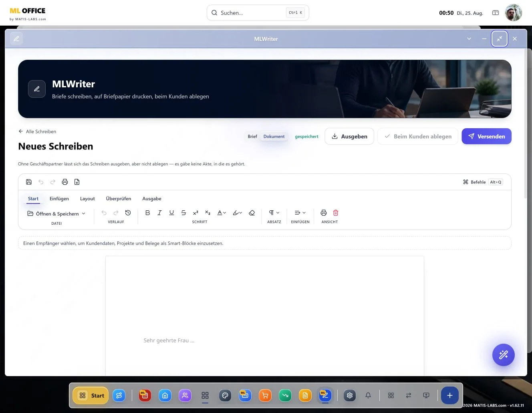The height and width of the screenshot is (413, 532).
Task: Open the yellow document app in dock
Action: [x=305, y=396]
